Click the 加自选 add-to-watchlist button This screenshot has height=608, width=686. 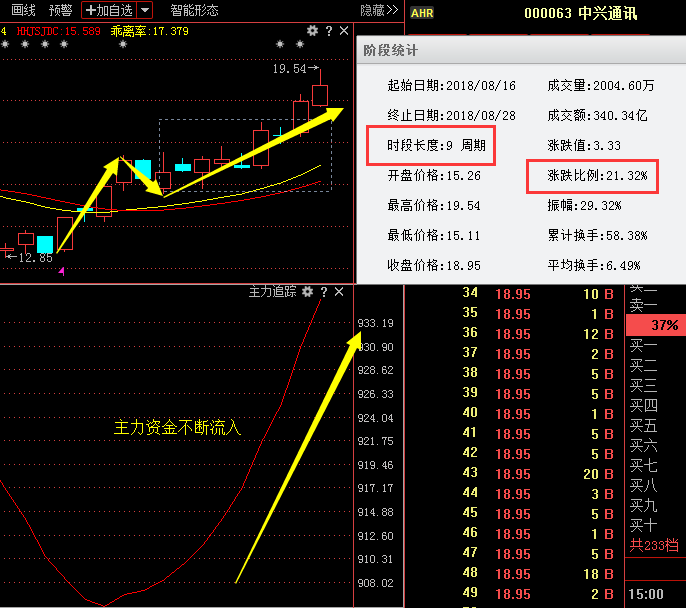(x=108, y=10)
